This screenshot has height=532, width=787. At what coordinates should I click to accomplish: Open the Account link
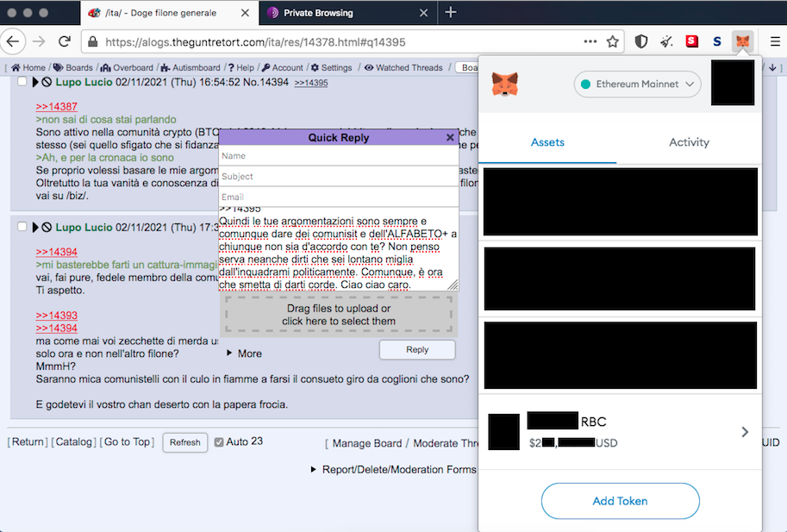coord(283,68)
